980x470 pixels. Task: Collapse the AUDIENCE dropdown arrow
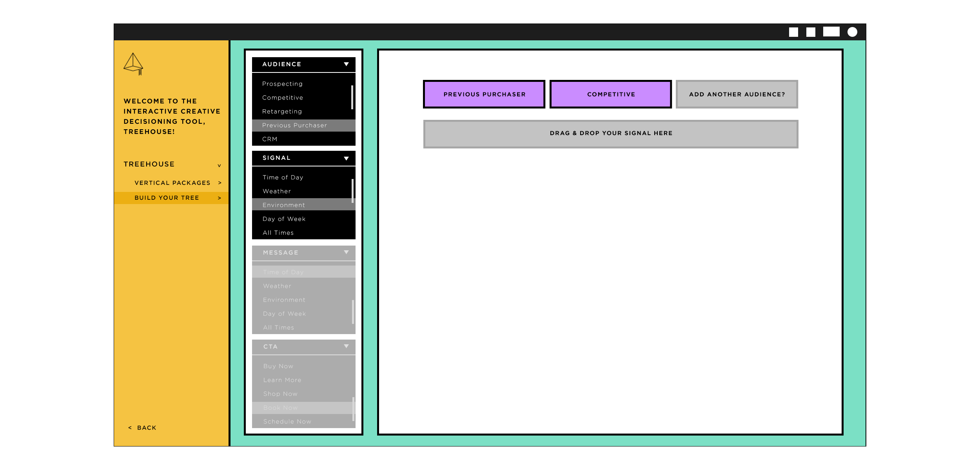346,64
